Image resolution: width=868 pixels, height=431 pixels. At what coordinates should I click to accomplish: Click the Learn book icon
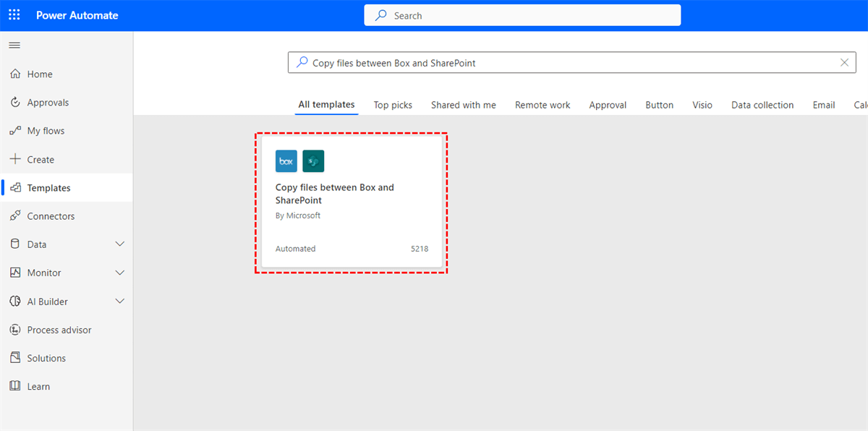pos(15,386)
